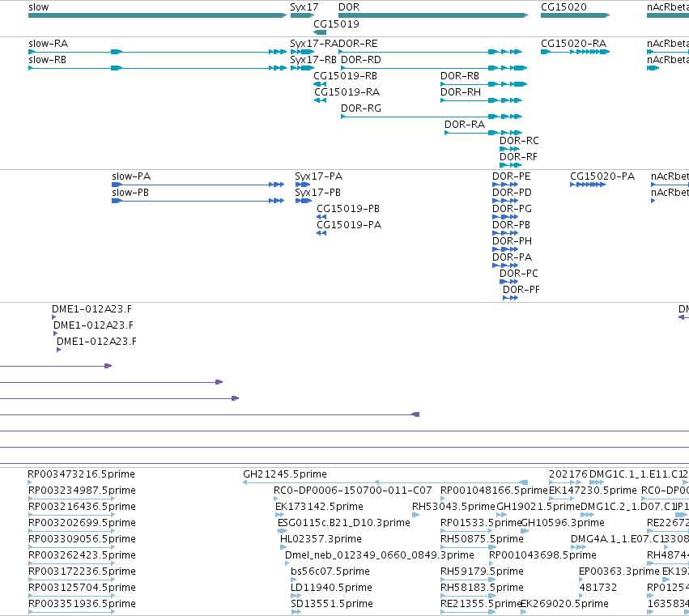The width and height of the screenshot is (689, 616).
Task: Select the DOR-RF transcript label
Action: click(518, 157)
